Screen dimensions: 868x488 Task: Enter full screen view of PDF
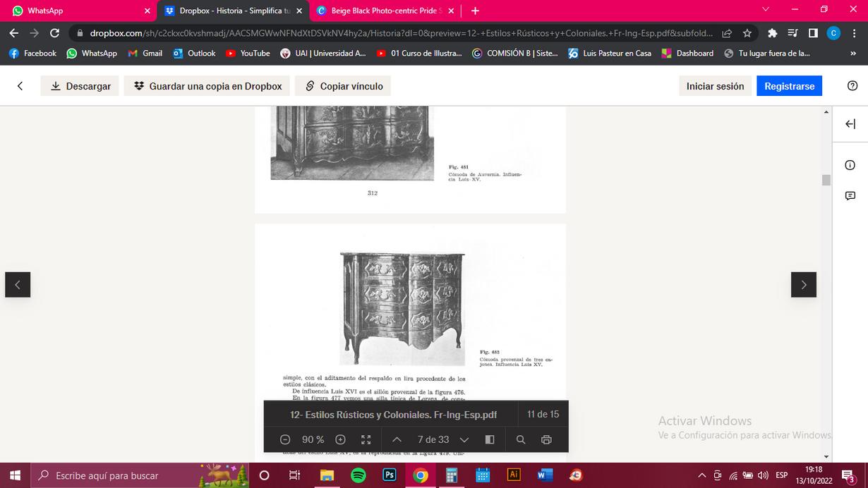tap(366, 439)
